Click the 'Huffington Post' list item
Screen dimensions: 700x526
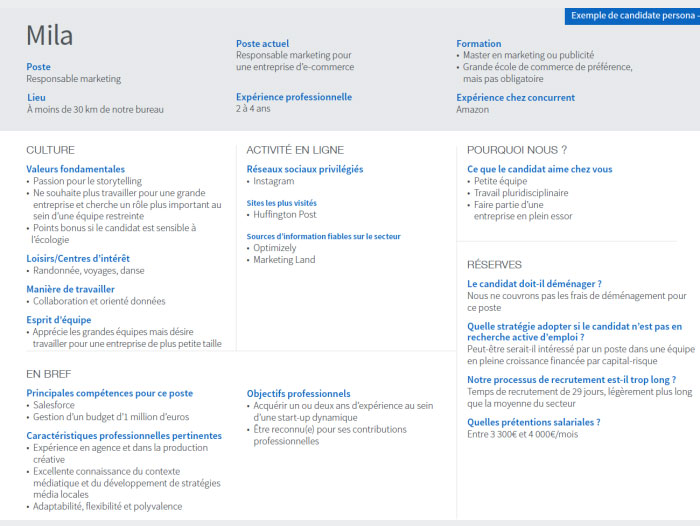point(285,215)
